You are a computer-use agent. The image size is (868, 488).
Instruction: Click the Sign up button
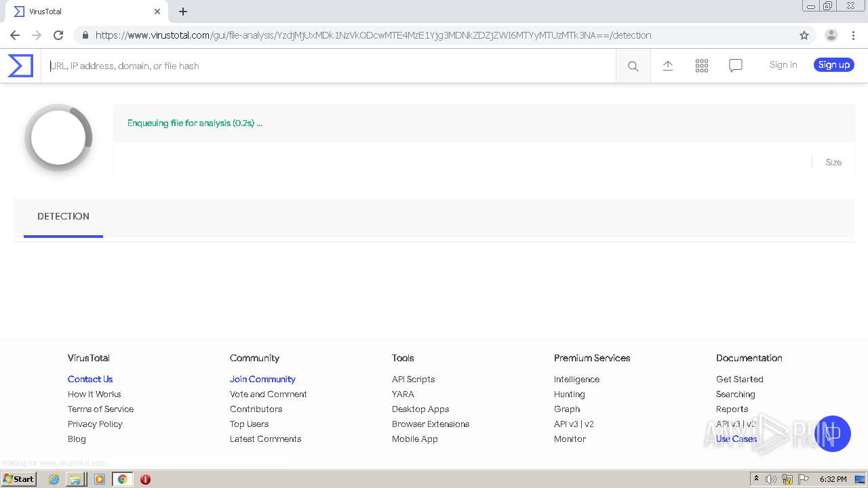pos(834,65)
